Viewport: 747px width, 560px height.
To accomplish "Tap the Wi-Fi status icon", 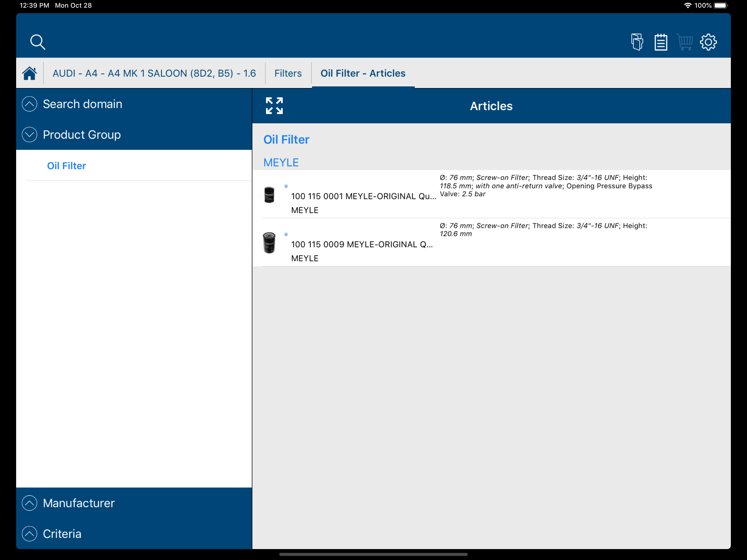I will [x=688, y=5].
